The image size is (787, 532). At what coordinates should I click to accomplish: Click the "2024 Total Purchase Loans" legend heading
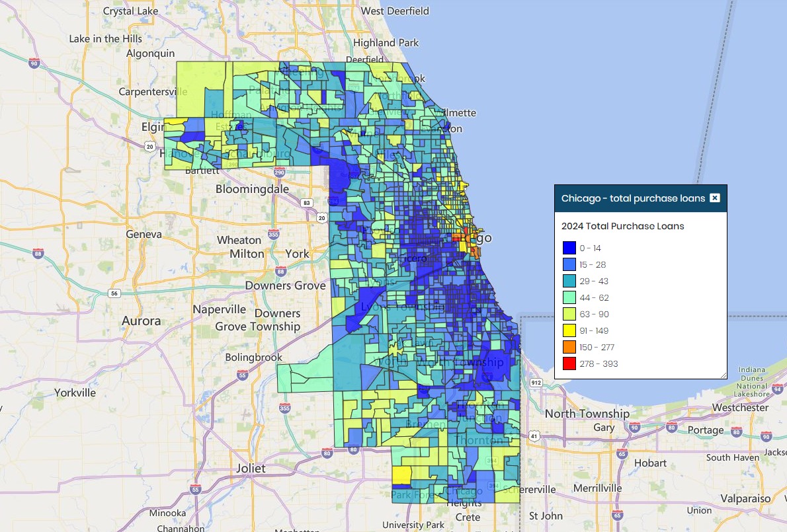(622, 226)
